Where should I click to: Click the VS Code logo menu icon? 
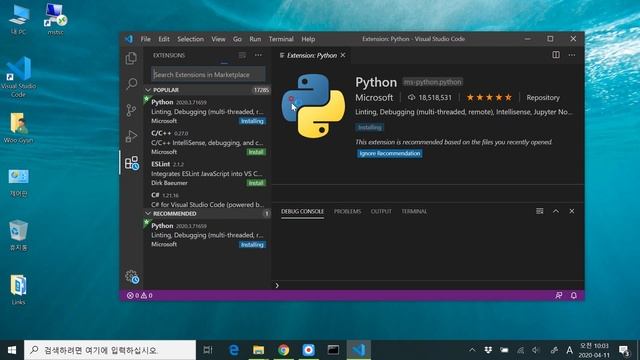129,39
